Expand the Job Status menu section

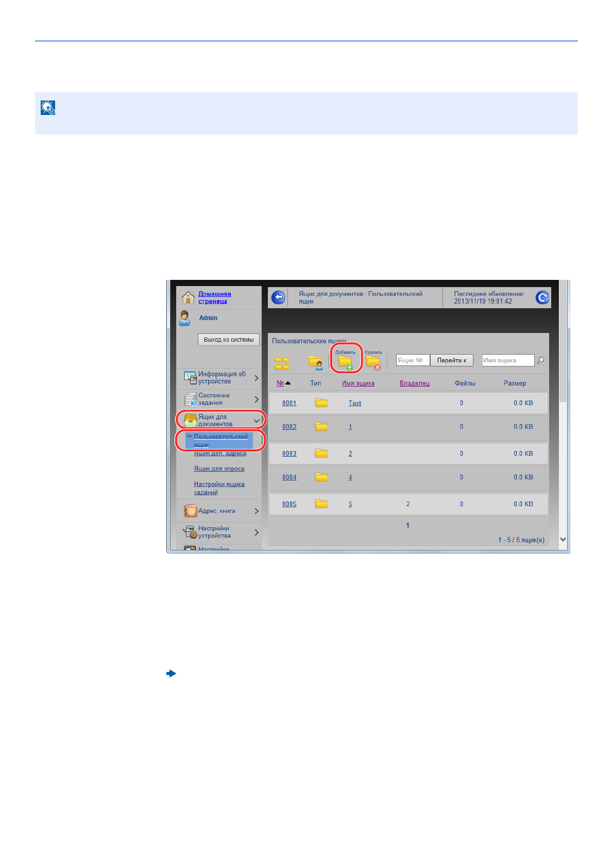[x=257, y=399]
